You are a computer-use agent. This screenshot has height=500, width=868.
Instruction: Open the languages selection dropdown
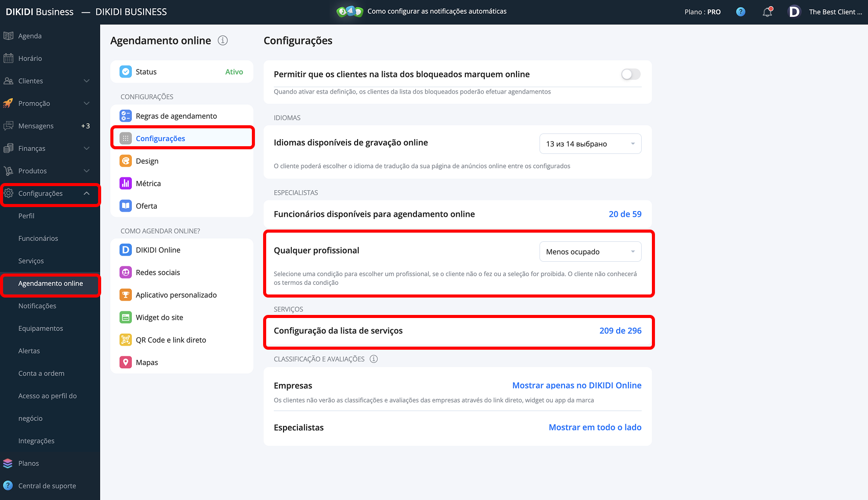tap(590, 144)
